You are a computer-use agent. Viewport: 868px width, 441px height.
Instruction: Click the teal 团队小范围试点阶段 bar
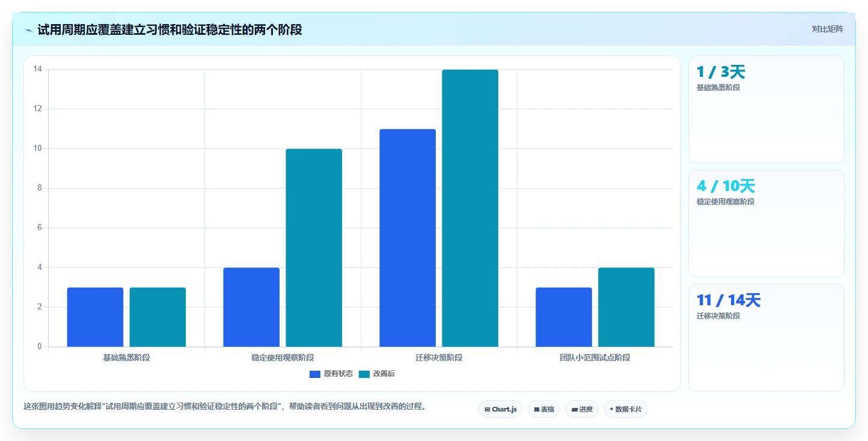pos(626,307)
